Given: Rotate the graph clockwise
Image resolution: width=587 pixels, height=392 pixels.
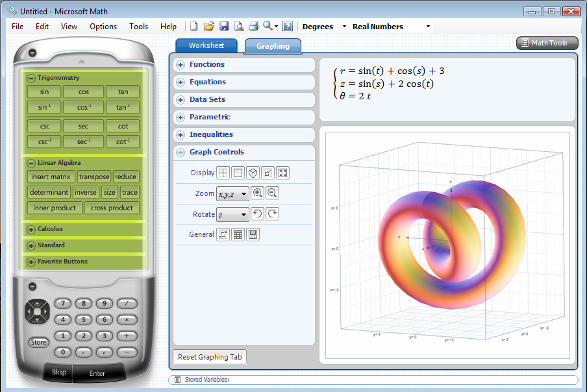Looking at the screenshot, I should pos(273,214).
